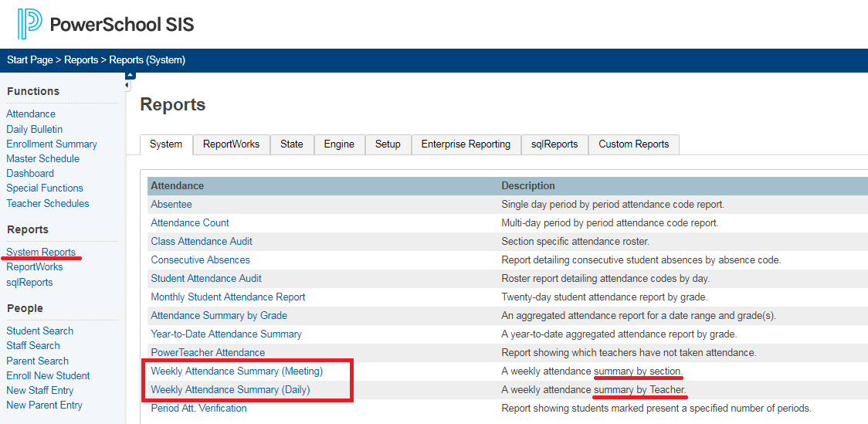Viewport: 868px width, 424px height.
Task: Click 'Section specific attendance roster' description
Action: 576,241
